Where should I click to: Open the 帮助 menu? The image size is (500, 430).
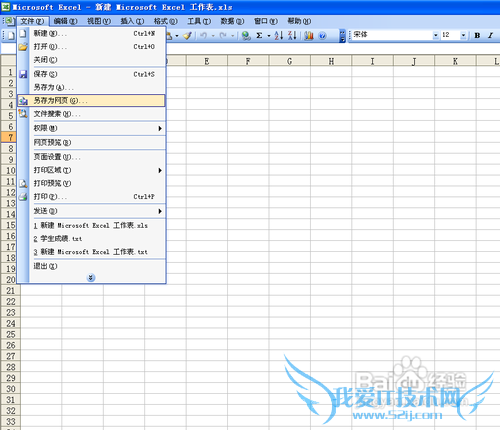pyautogui.click(x=299, y=21)
